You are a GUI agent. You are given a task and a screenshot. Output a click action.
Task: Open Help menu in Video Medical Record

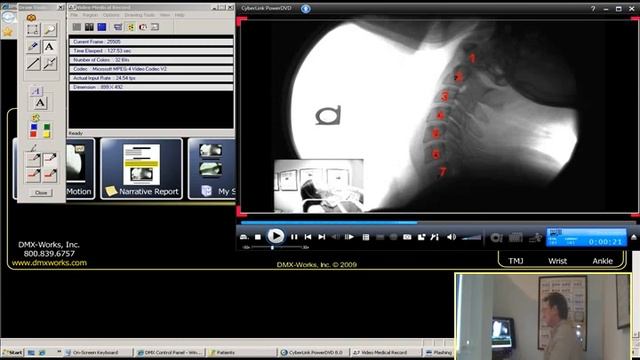[x=179, y=15]
